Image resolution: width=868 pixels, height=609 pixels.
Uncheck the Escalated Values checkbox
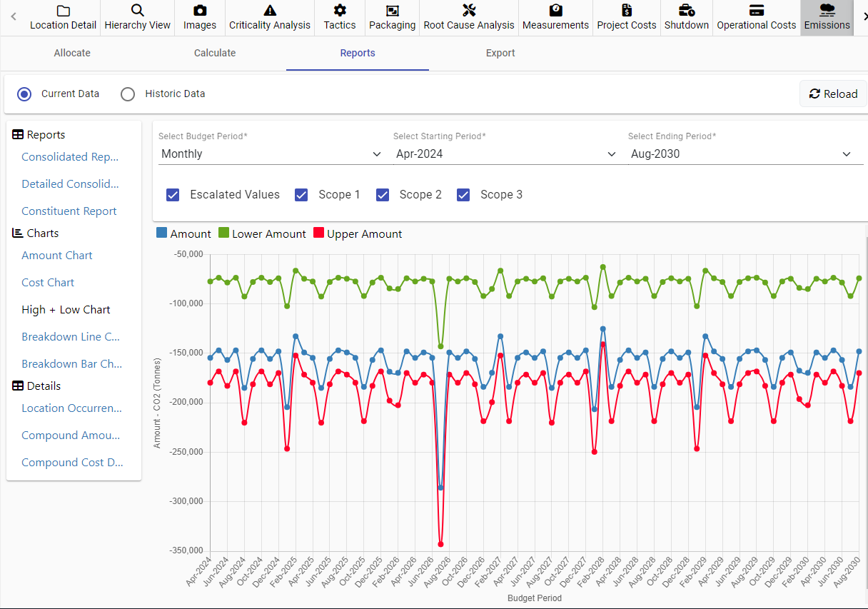click(173, 194)
